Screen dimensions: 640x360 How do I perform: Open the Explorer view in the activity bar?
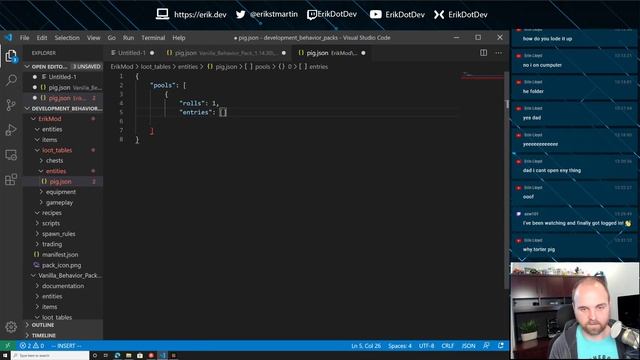(11, 56)
